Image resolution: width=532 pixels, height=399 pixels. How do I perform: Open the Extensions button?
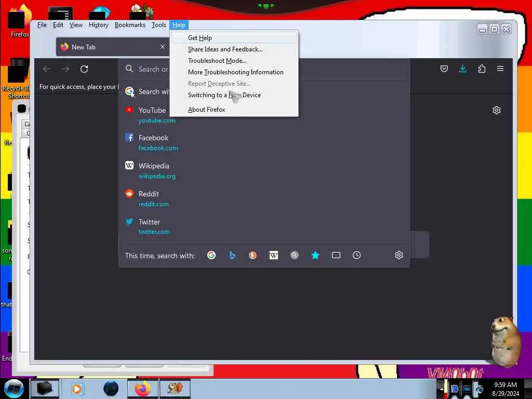click(x=482, y=69)
